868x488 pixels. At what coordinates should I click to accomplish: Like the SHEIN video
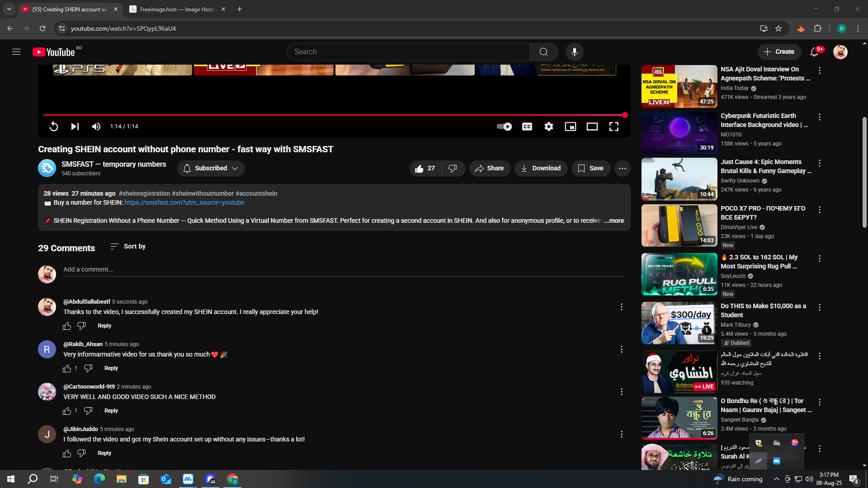pos(425,169)
